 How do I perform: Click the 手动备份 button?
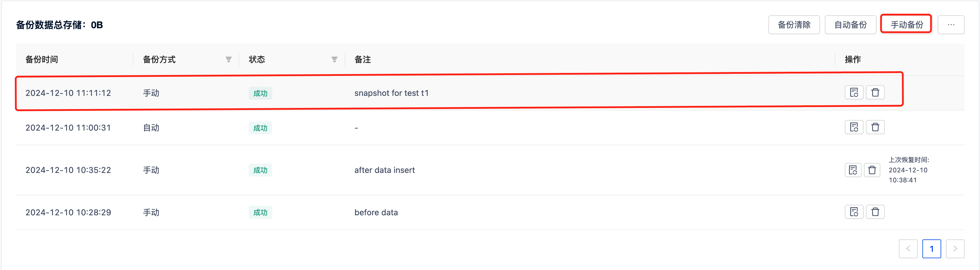tap(906, 24)
